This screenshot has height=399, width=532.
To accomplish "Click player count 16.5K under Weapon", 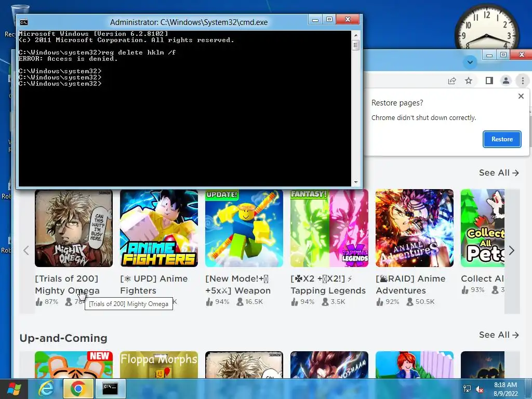I will tap(250, 302).
